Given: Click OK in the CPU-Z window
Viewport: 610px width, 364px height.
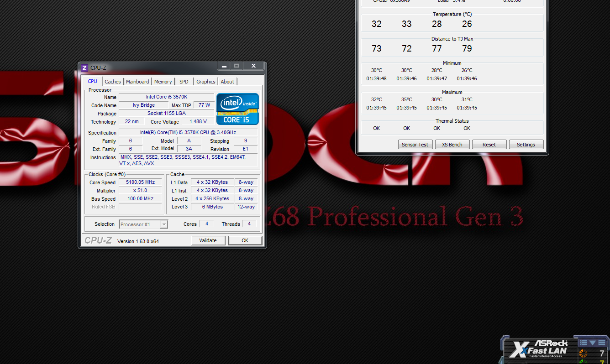Looking at the screenshot, I should (245, 240).
